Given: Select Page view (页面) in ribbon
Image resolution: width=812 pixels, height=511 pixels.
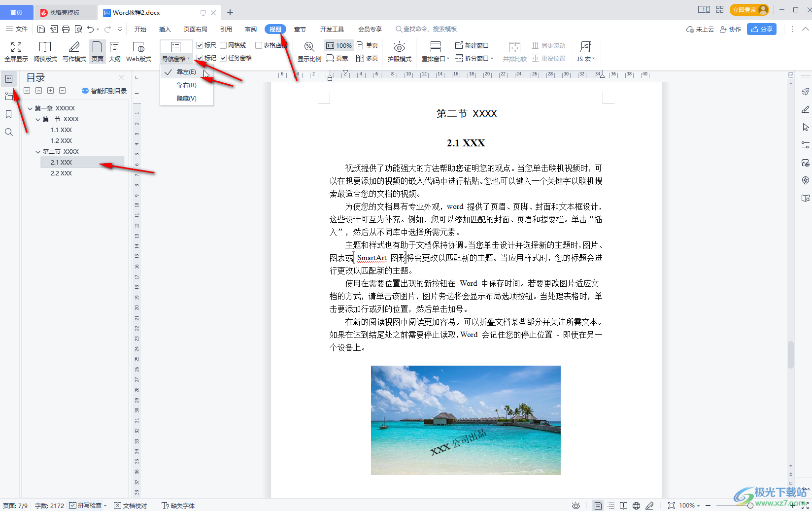Looking at the screenshot, I should coord(98,52).
